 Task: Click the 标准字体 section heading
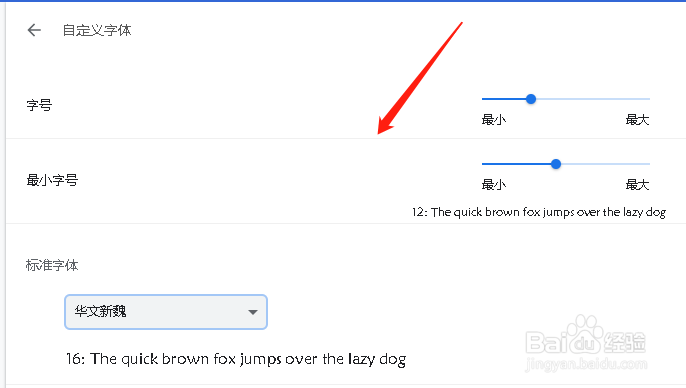coord(52,265)
